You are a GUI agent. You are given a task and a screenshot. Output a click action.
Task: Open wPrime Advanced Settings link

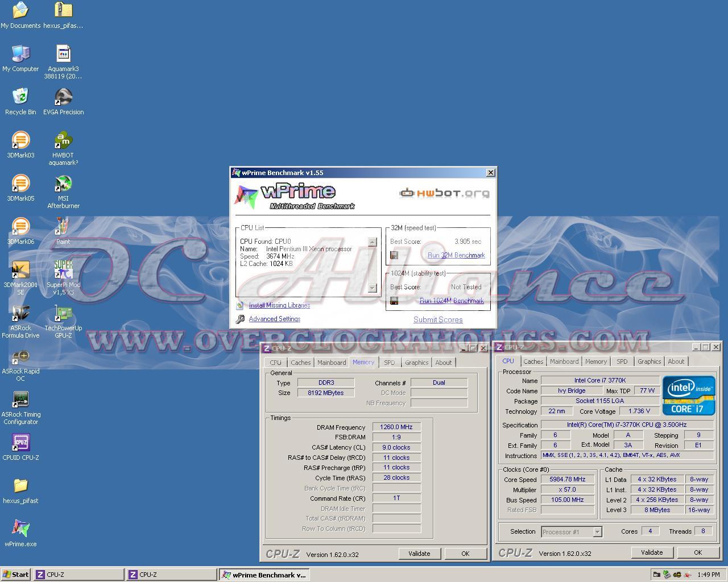(274, 319)
